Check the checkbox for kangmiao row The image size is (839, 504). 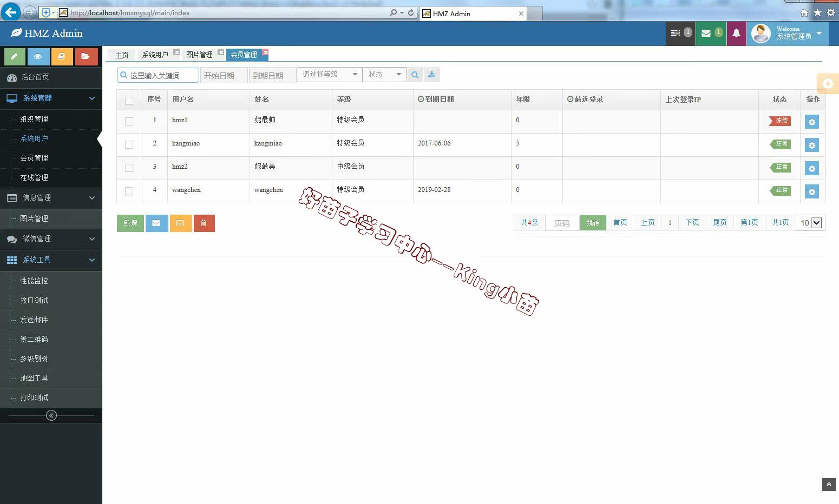tap(129, 144)
